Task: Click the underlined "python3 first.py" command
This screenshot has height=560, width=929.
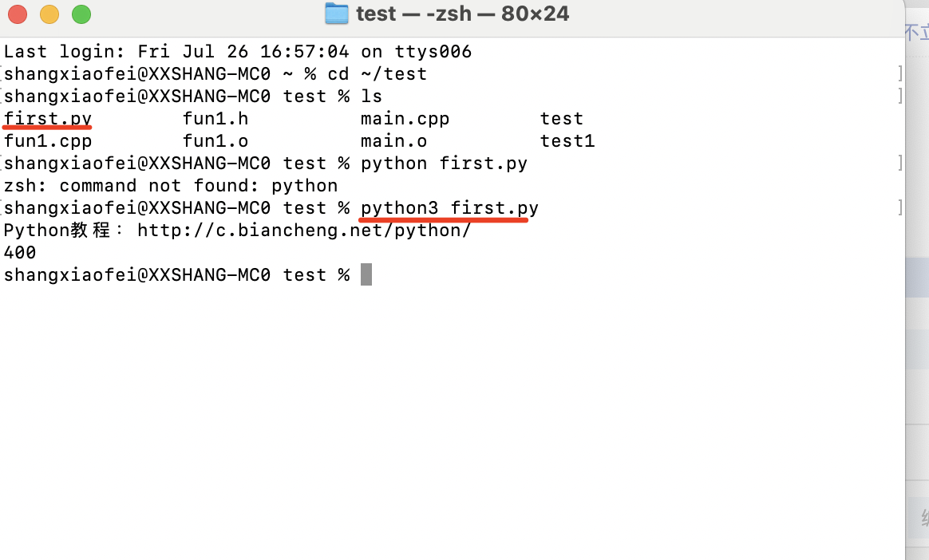Action: (x=449, y=208)
